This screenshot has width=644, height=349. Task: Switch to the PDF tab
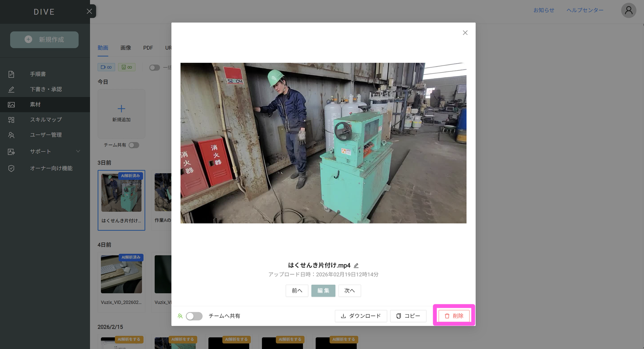click(x=148, y=48)
